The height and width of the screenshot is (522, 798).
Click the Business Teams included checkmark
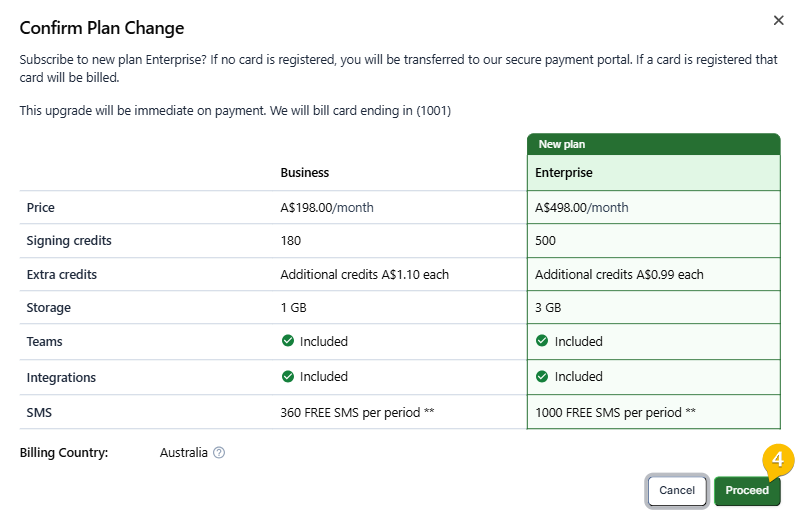point(288,341)
